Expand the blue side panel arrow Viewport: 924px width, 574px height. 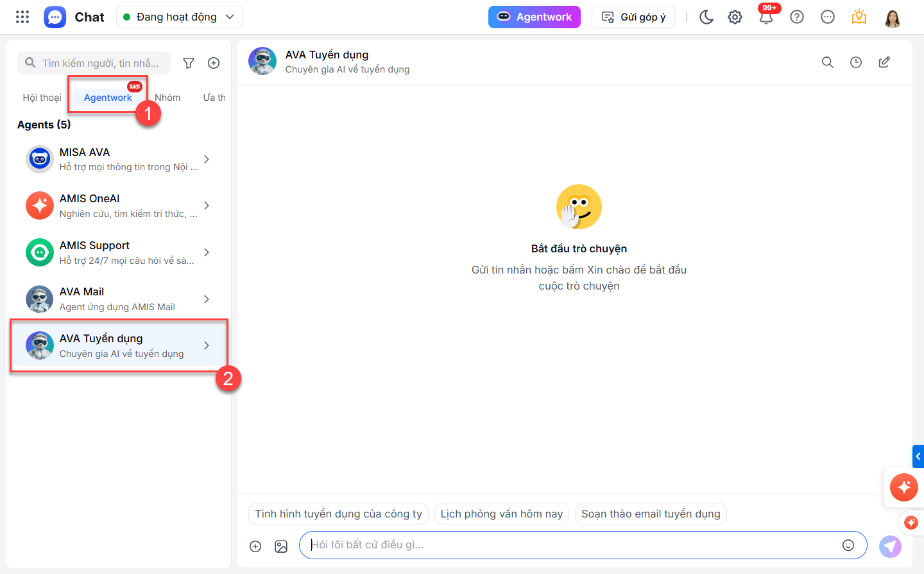(918, 457)
